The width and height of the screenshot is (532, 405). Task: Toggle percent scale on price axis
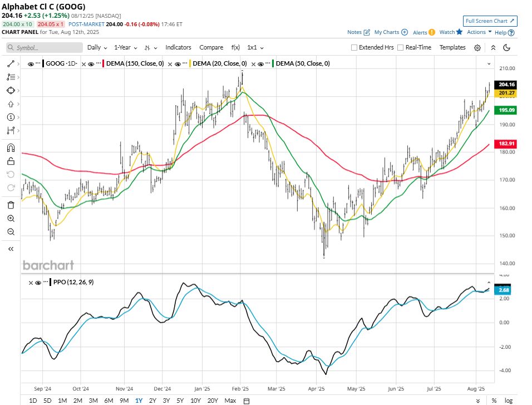tap(494, 401)
